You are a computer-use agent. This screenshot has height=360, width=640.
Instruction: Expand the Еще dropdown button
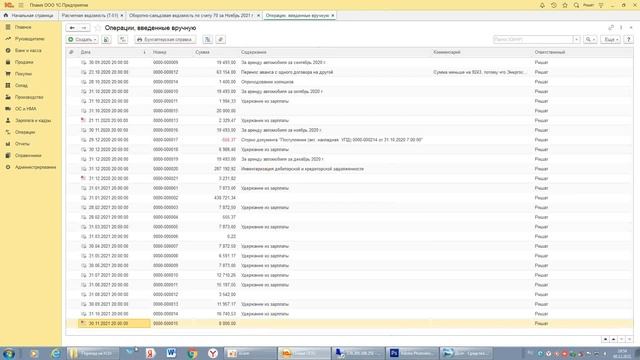tap(611, 40)
